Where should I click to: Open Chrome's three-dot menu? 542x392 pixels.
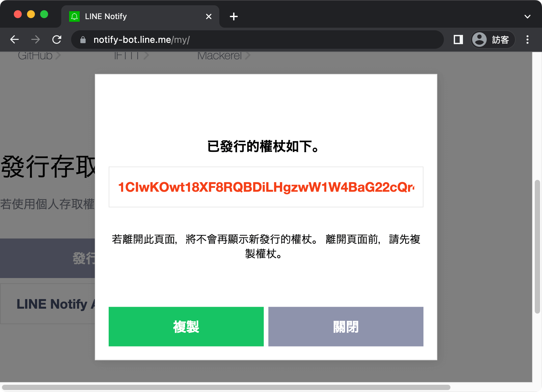[x=527, y=40]
